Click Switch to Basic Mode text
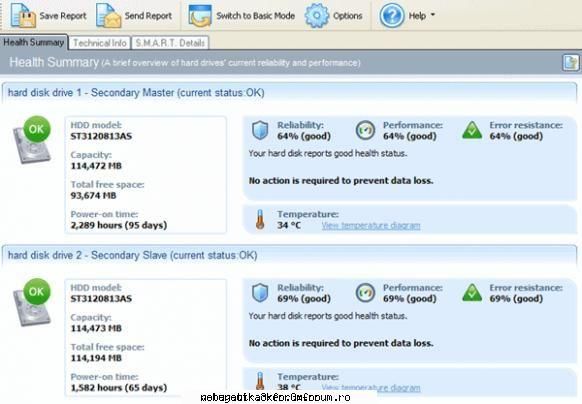 coord(255,16)
